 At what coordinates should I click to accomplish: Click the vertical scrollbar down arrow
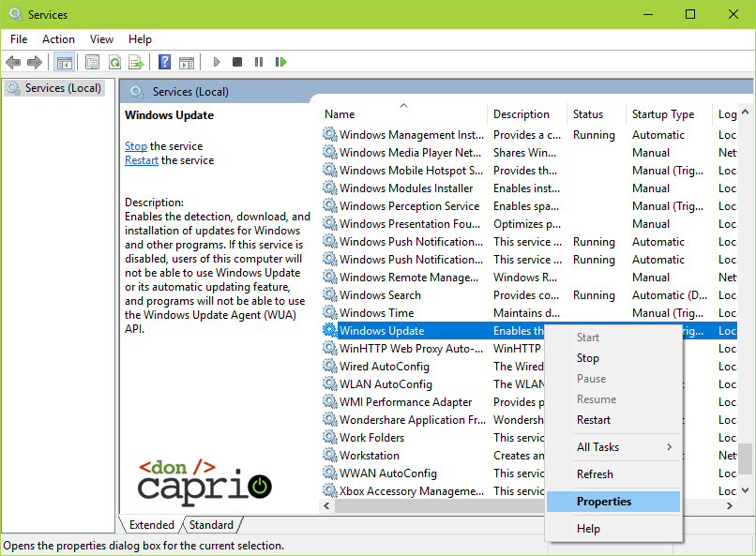(745, 490)
